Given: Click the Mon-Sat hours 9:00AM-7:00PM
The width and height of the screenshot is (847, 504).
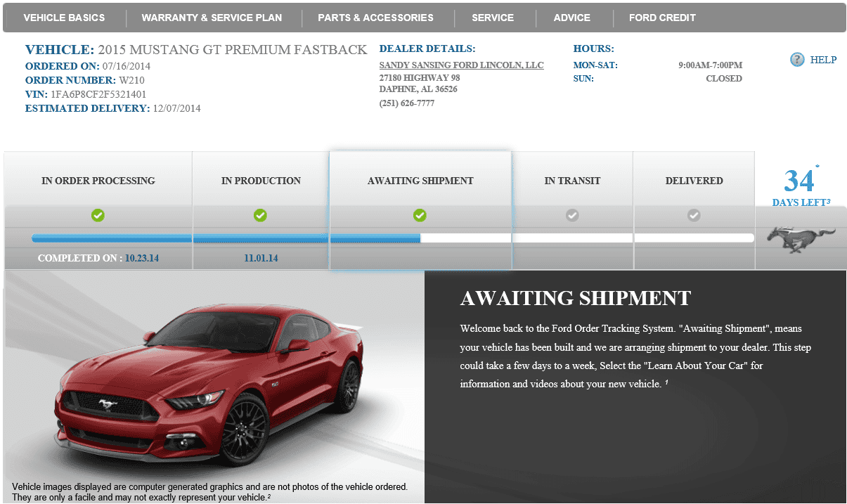Looking at the screenshot, I should tap(710, 65).
